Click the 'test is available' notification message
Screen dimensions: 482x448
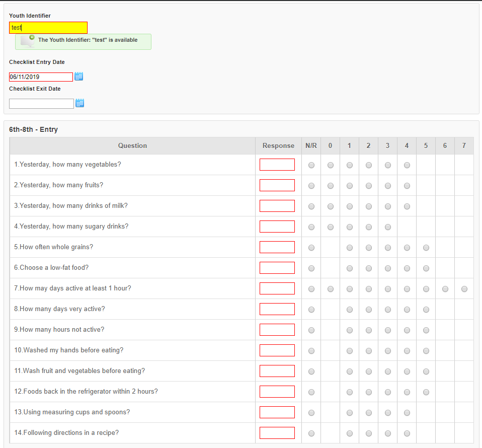coord(83,41)
